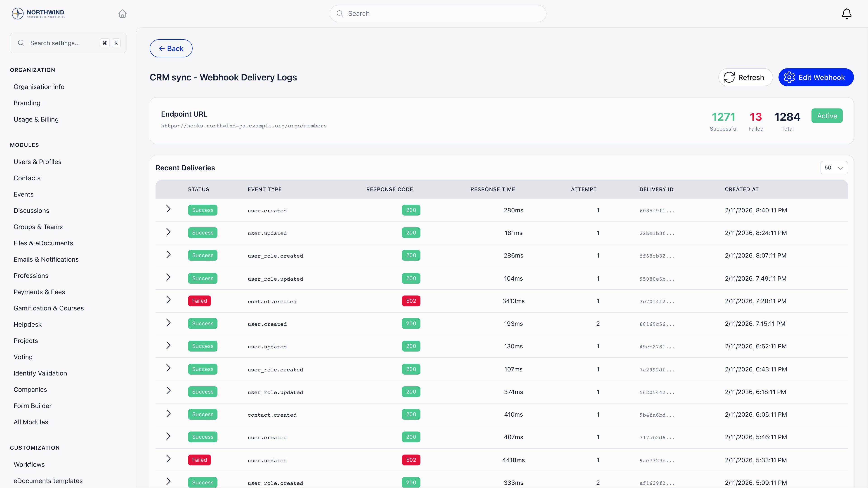Click the Active status badge
Viewport: 868px width, 488px height.
coord(827,116)
